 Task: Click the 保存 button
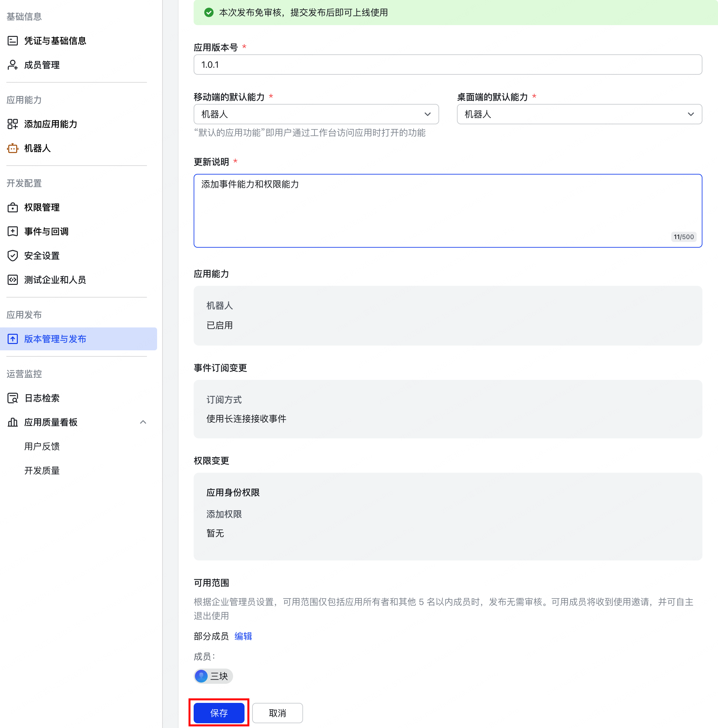click(218, 712)
